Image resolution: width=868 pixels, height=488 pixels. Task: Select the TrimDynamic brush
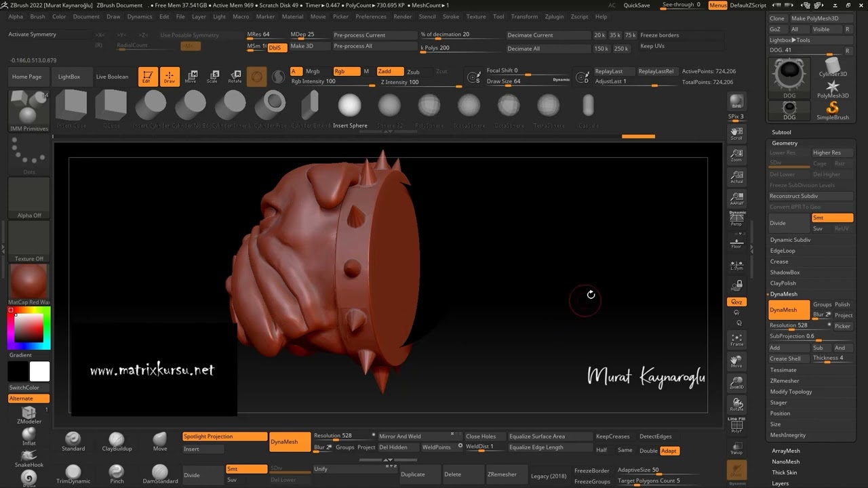coord(73,474)
